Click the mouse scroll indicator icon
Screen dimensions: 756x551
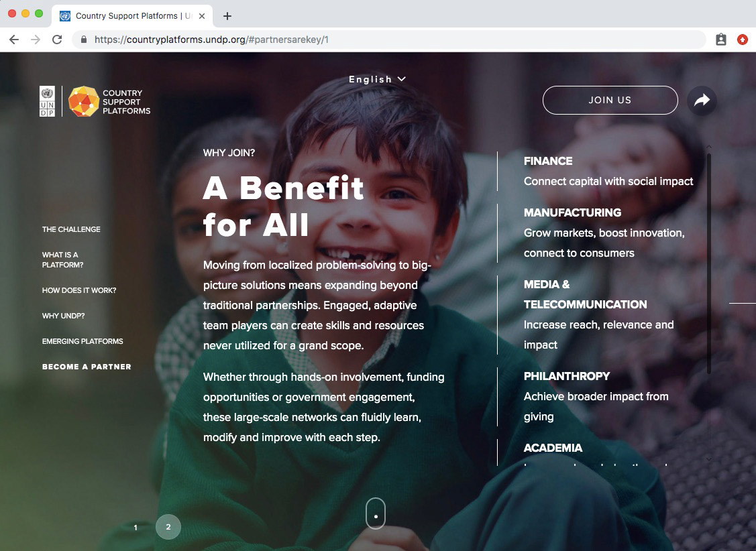(x=376, y=513)
